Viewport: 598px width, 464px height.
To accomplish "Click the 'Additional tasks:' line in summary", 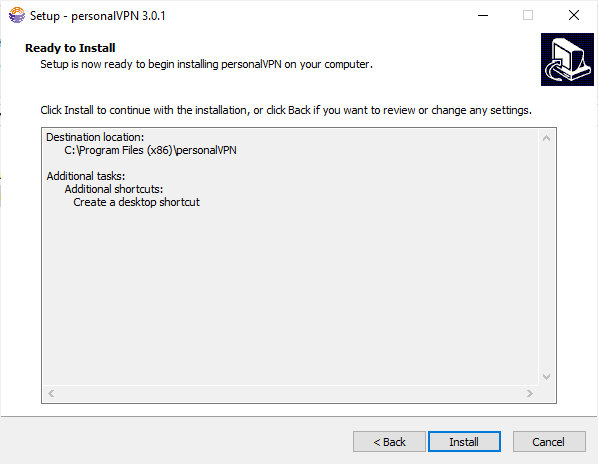I will click(x=86, y=176).
